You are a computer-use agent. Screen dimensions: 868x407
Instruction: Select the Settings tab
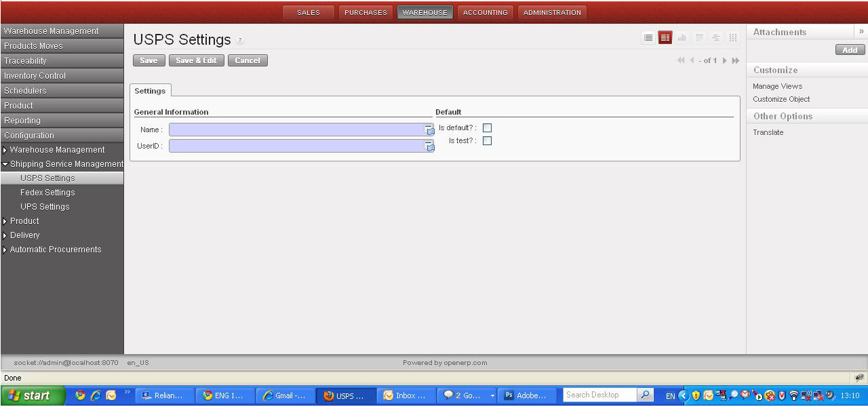pyautogui.click(x=150, y=91)
